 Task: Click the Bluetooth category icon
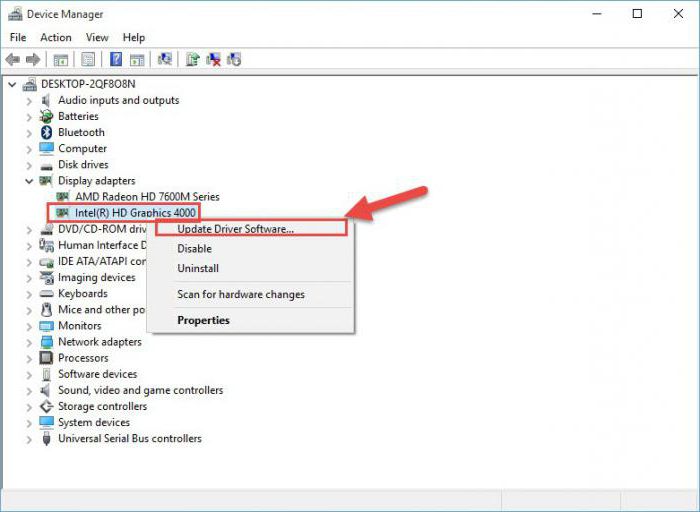tap(46, 132)
